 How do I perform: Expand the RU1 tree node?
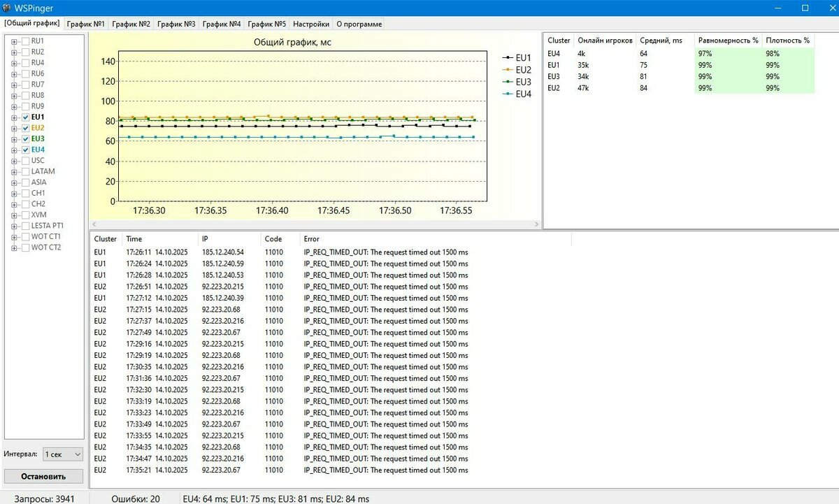(14, 41)
